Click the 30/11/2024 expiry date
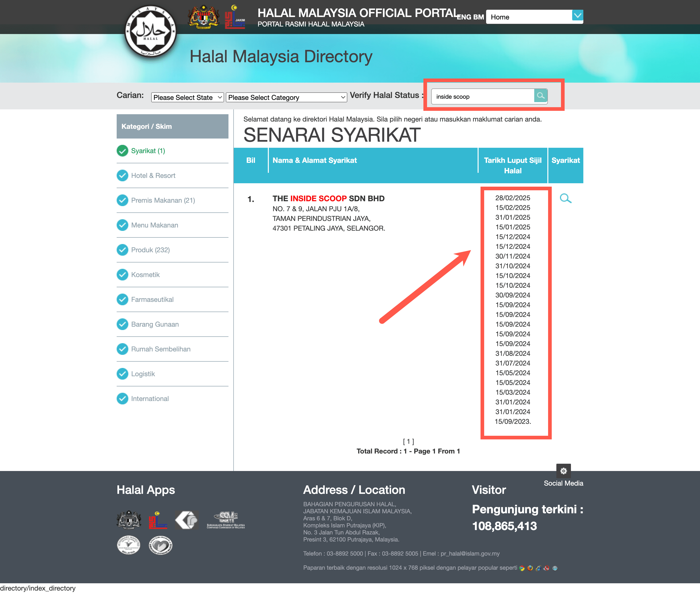 tap(513, 256)
